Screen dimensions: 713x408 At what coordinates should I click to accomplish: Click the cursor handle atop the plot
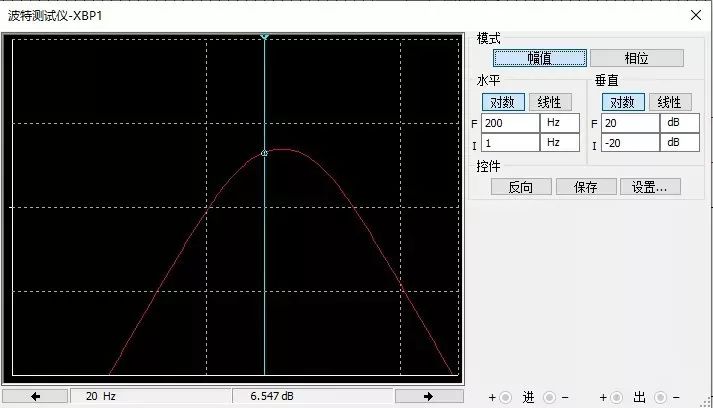265,36
